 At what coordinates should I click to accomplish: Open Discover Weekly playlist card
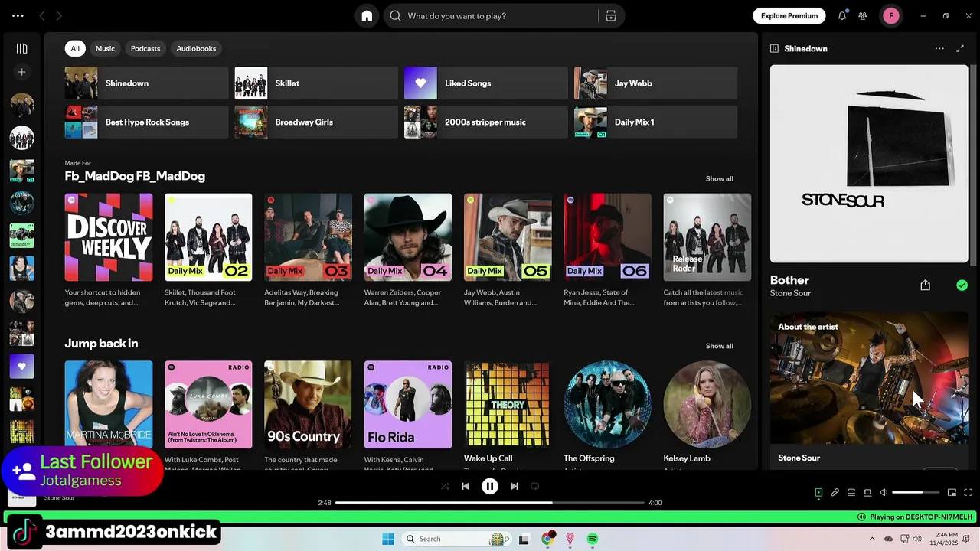click(x=109, y=252)
